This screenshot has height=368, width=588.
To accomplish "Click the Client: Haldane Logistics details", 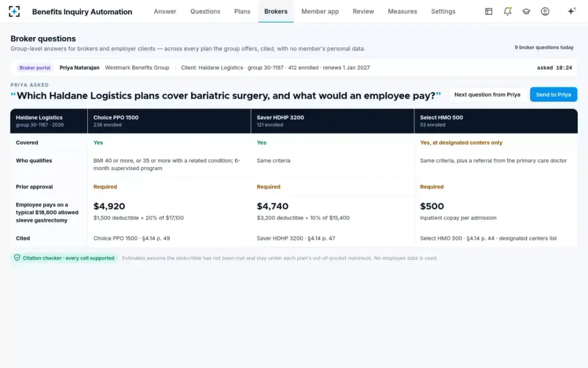I will click(275, 68).
